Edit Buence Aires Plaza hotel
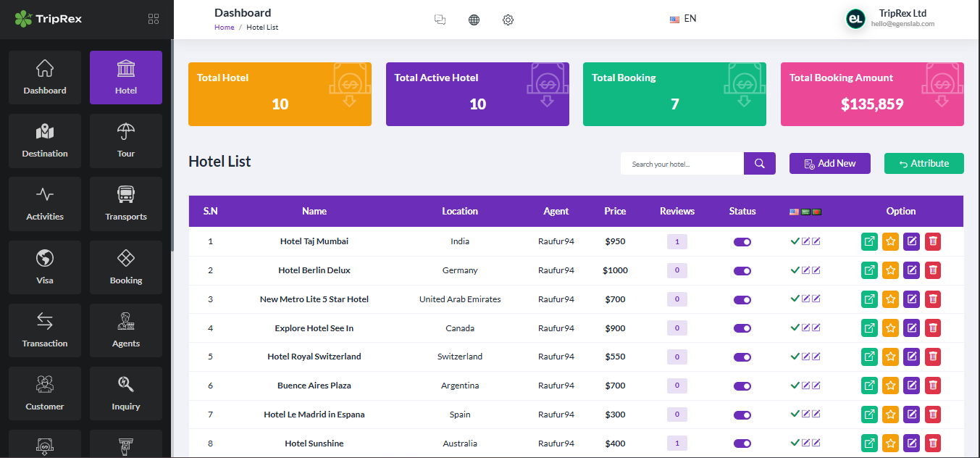This screenshot has width=980, height=458. point(911,386)
